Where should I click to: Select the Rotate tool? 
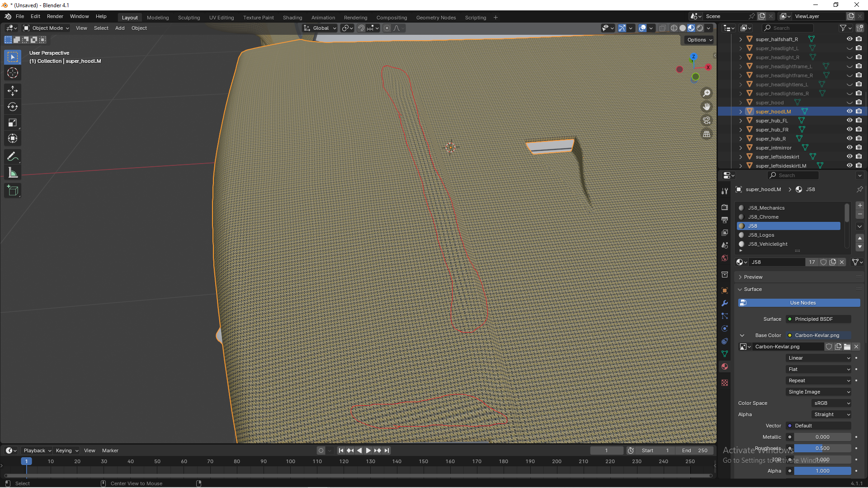pos(13,107)
